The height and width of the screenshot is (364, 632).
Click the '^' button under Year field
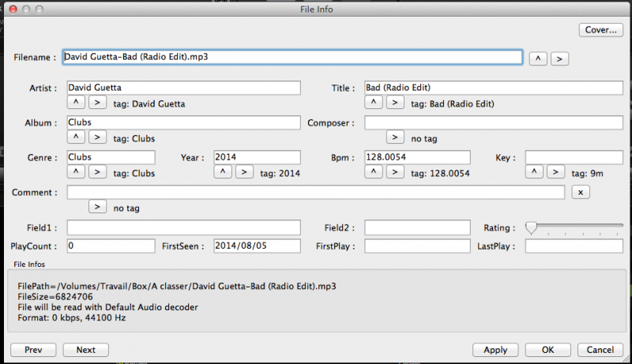tap(223, 172)
